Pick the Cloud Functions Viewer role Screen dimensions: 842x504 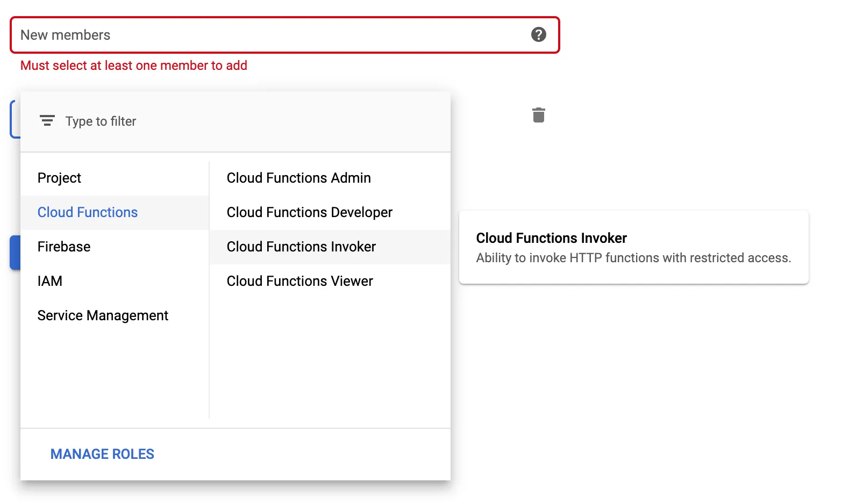299,281
